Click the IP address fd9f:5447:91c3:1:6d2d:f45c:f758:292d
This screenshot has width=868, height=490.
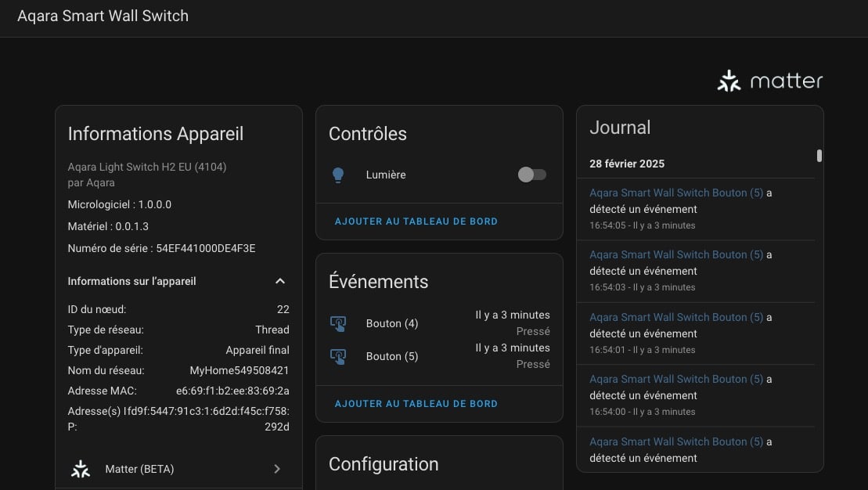point(208,419)
